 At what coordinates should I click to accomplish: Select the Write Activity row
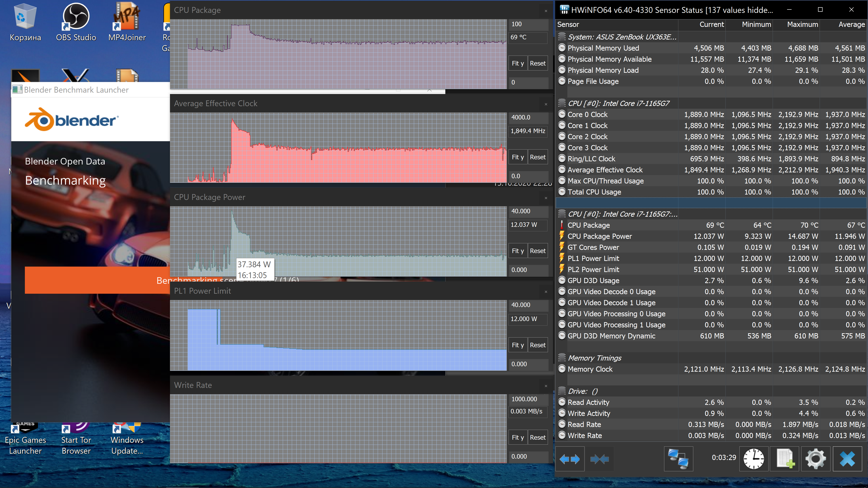(x=711, y=413)
